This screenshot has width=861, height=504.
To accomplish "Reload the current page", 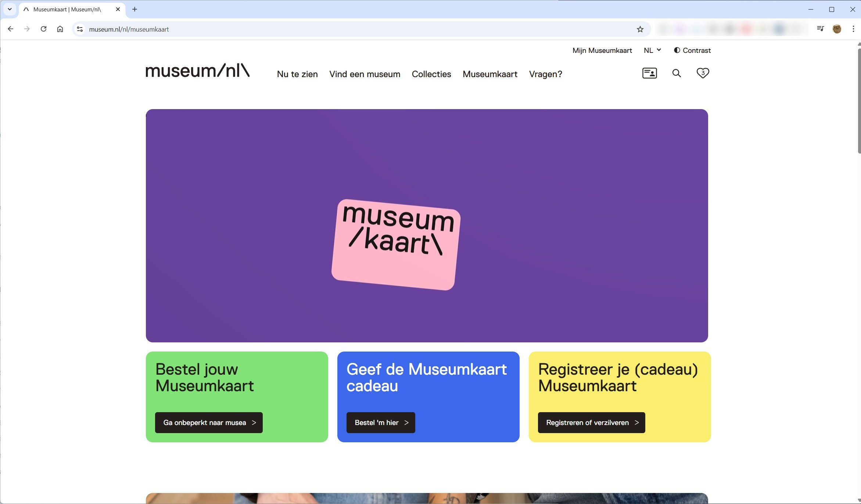I will pos(43,29).
